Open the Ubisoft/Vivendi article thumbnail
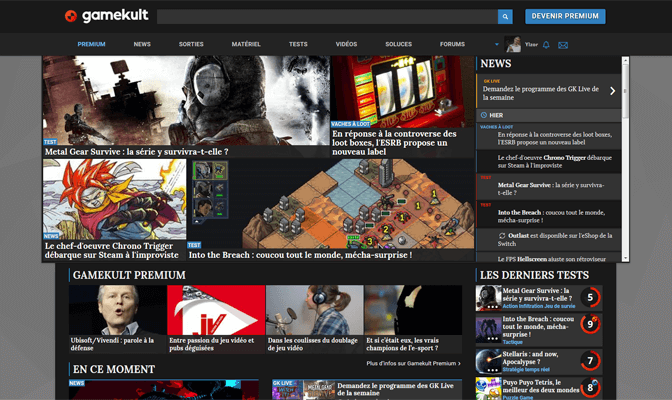This screenshot has width=672, height=400. [117, 310]
